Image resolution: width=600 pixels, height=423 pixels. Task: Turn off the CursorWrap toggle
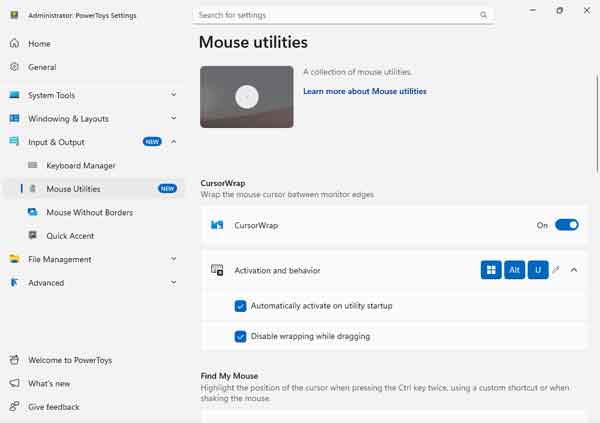click(566, 225)
